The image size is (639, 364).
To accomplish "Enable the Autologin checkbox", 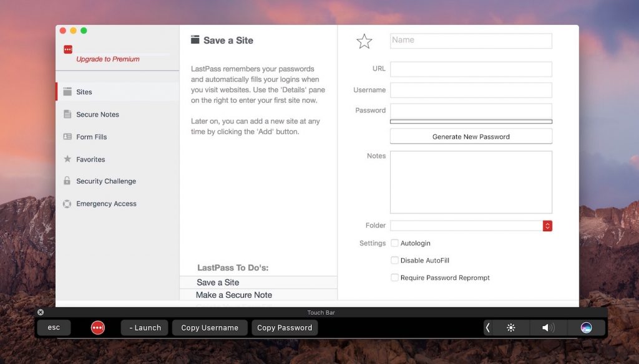I will (x=394, y=243).
